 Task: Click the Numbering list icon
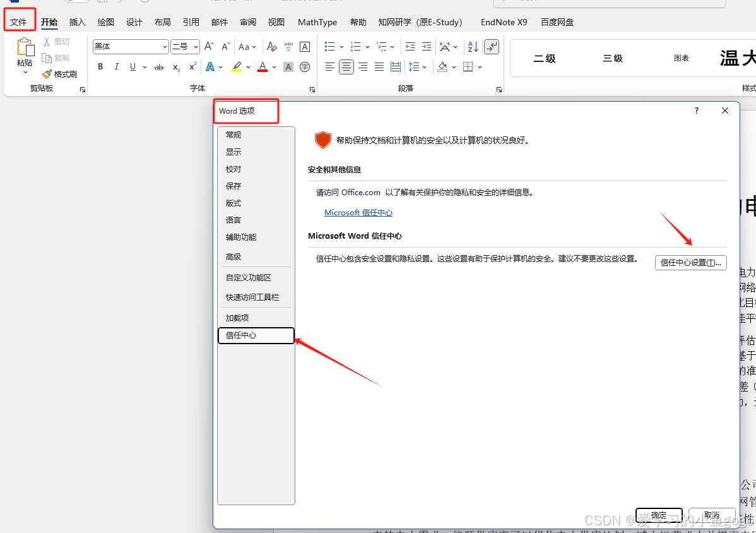355,46
